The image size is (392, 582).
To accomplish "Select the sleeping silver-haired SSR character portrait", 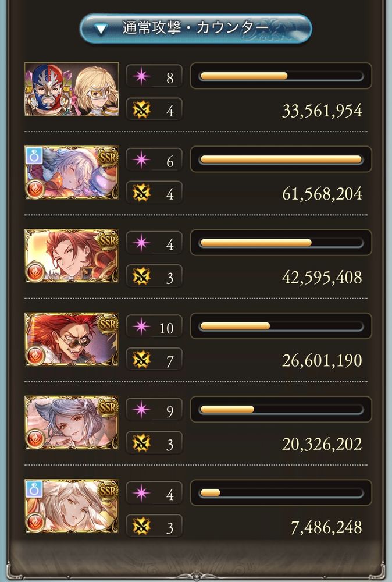I will click(72, 173).
